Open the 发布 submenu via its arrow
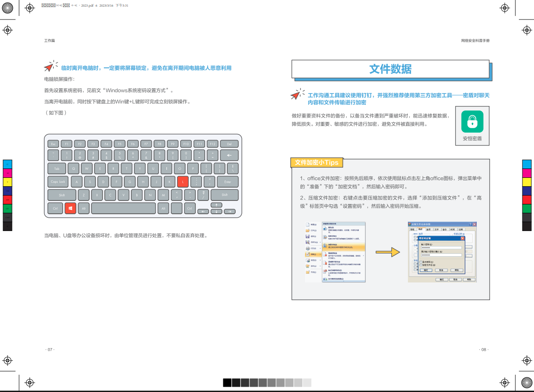This screenshot has width=534, height=392. click(x=320, y=265)
